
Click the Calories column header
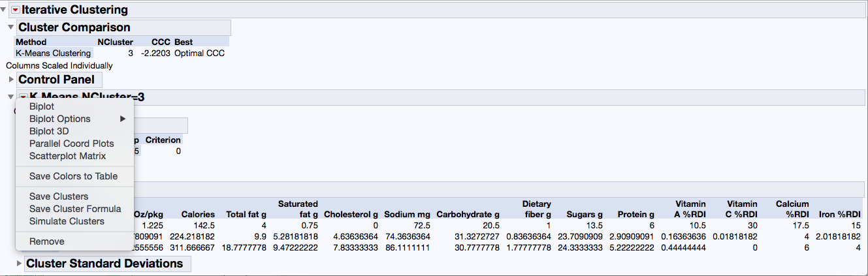pos(198,214)
